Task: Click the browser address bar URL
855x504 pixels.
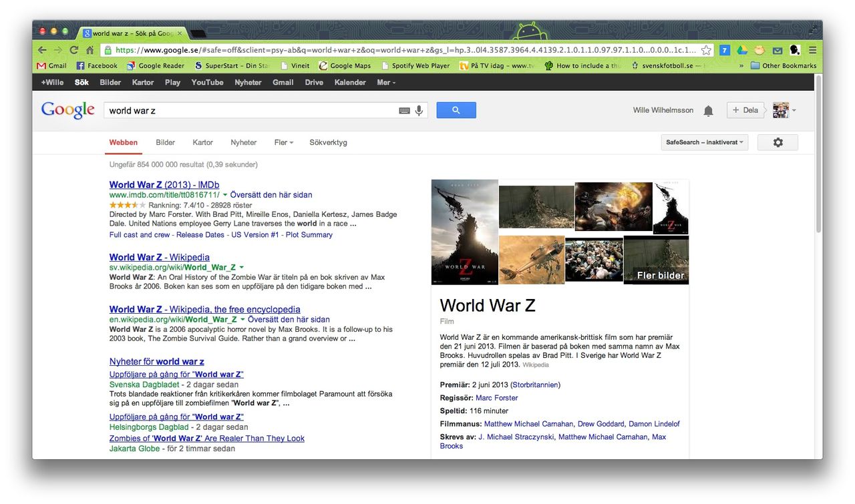Action: coord(405,50)
